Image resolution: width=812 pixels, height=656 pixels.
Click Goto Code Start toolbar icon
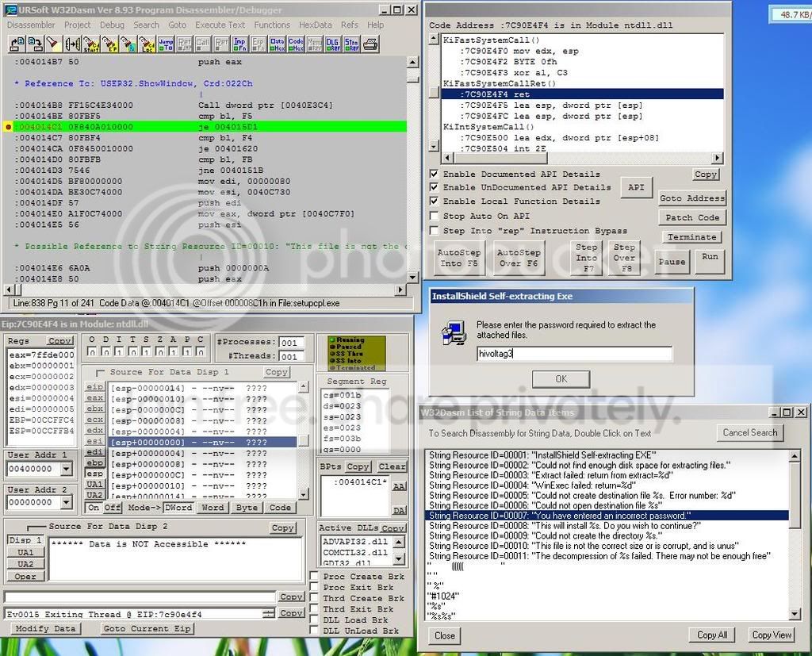click(90, 44)
